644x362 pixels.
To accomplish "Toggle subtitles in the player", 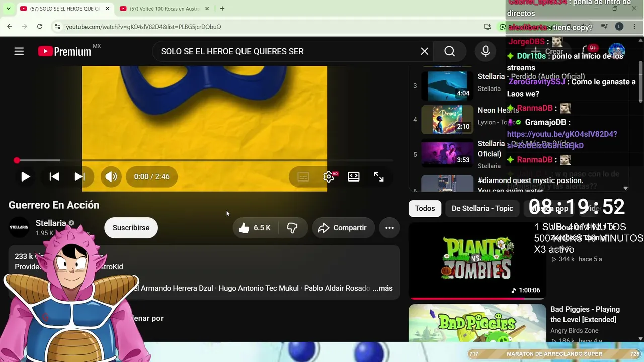I will point(303,176).
